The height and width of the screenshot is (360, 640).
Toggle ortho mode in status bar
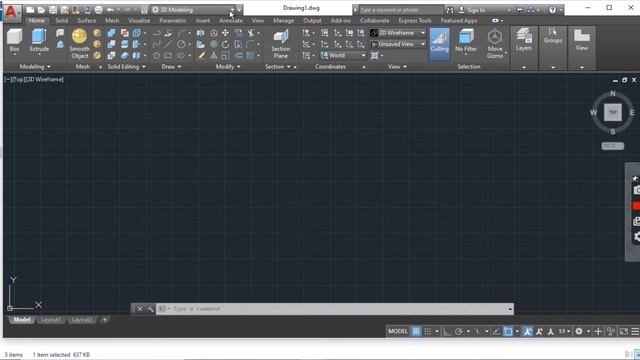tap(447, 331)
